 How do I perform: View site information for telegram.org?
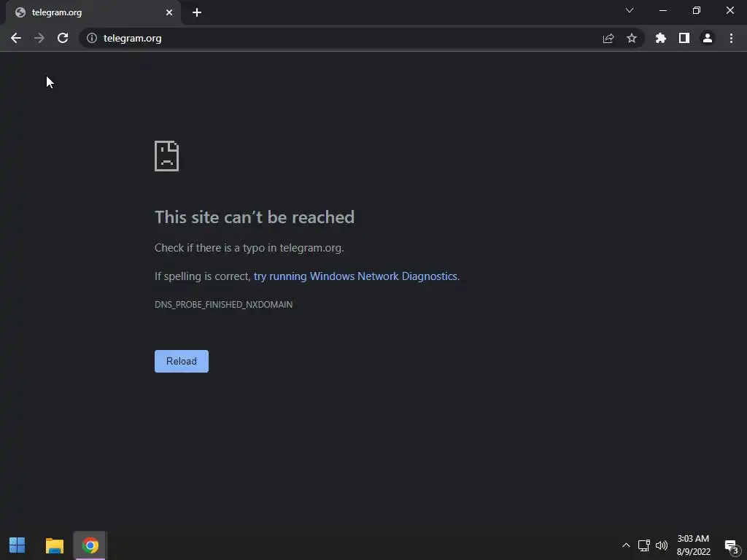(x=92, y=38)
